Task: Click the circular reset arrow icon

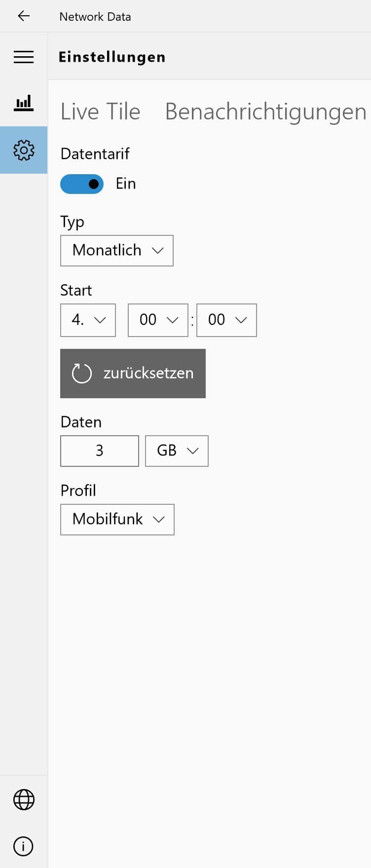Action: coord(81,373)
